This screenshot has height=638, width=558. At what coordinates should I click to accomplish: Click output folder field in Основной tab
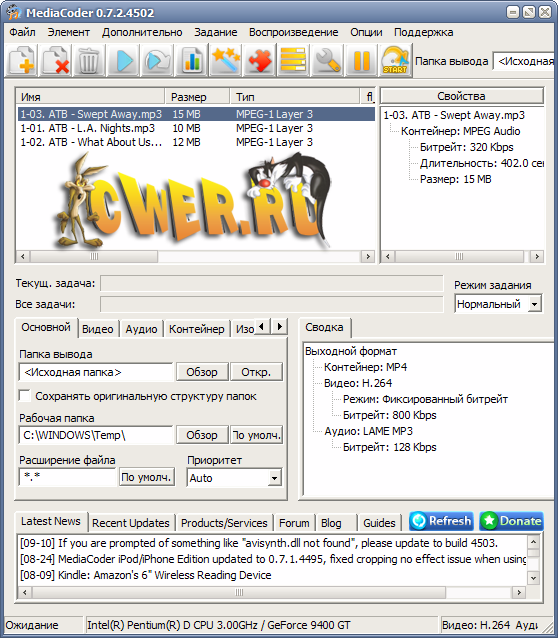tap(96, 372)
